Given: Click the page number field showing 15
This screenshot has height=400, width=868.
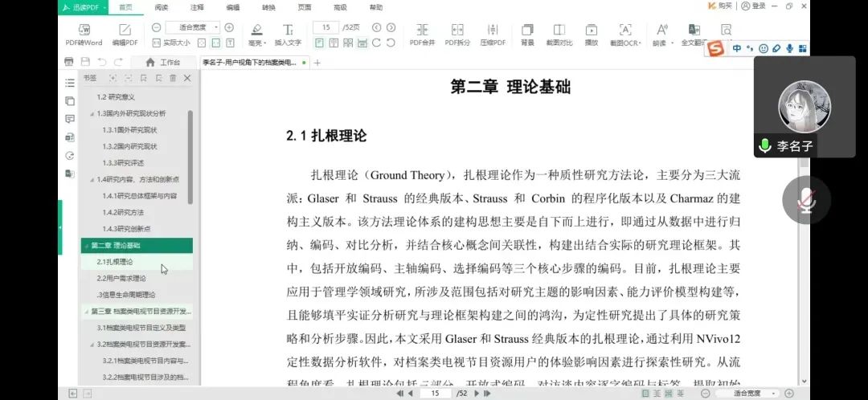Looking at the screenshot, I should 325,27.
